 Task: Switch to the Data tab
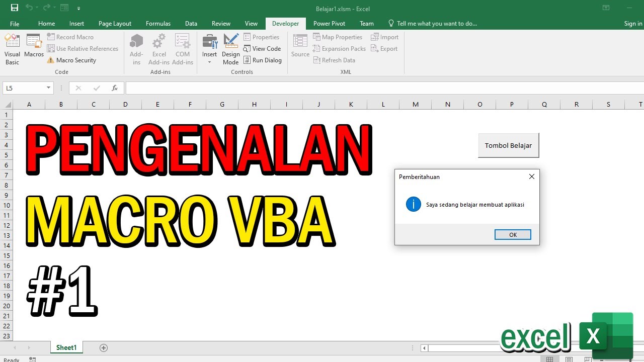click(191, 24)
